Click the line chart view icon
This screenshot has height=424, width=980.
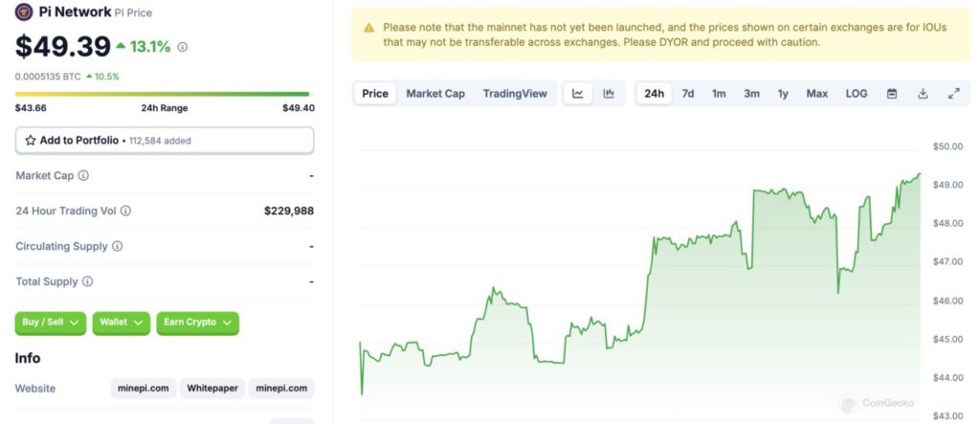pos(578,94)
